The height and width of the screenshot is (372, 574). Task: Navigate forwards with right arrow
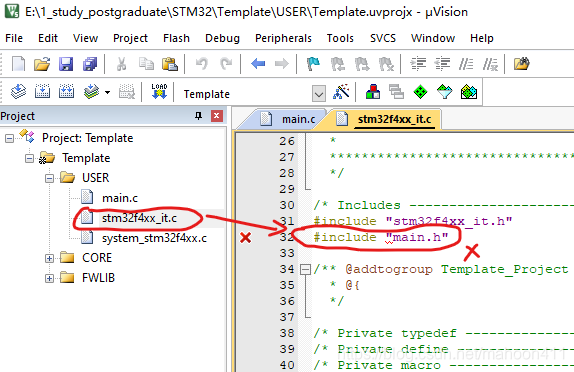[282, 64]
